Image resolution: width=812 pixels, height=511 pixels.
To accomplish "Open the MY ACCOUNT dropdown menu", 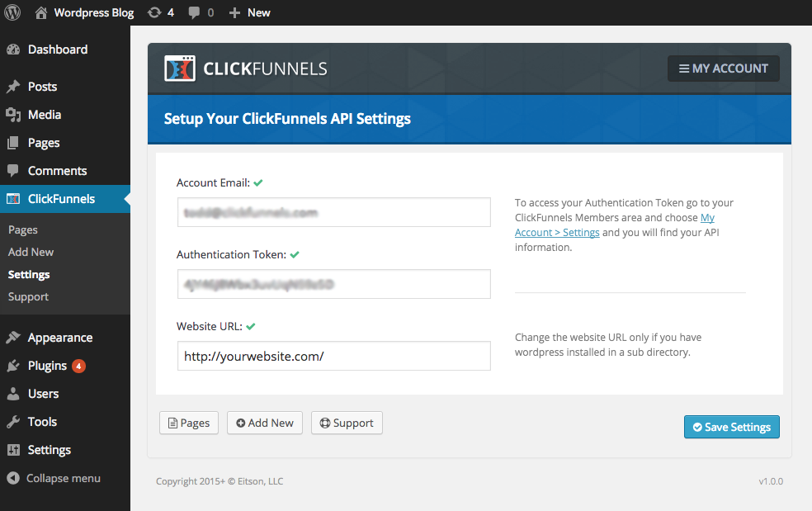I will [x=723, y=69].
